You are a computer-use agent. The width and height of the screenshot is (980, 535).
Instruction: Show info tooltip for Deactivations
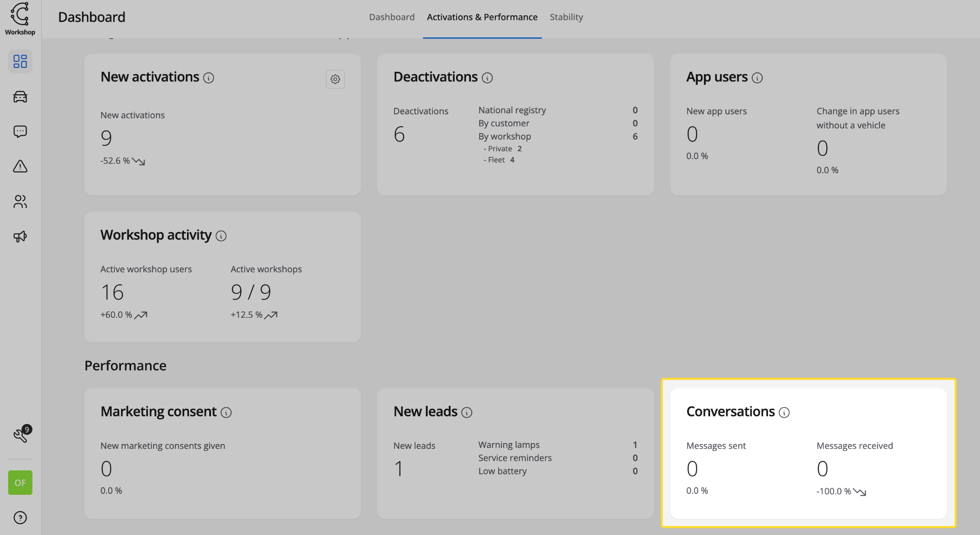[487, 78]
